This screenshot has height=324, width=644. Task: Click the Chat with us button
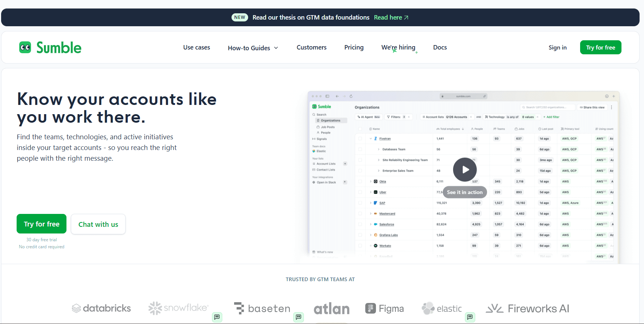coord(98,224)
